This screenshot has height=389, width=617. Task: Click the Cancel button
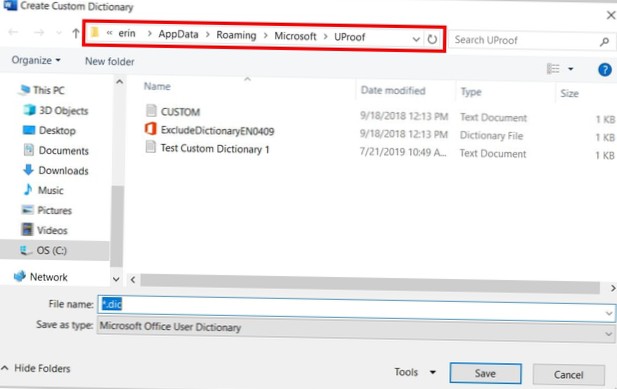pyautogui.click(x=568, y=374)
